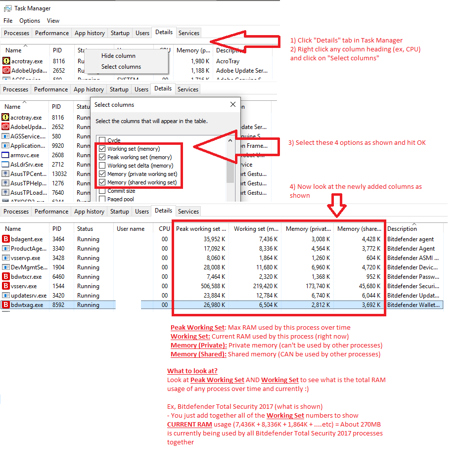The width and height of the screenshot is (460, 476).
Task: Click the bdwtxag.exe Bitdefender icon
Action: tap(6, 305)
